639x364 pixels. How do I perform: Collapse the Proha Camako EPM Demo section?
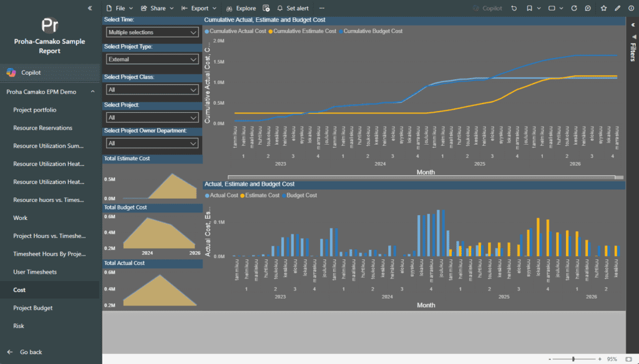(92, 92)
